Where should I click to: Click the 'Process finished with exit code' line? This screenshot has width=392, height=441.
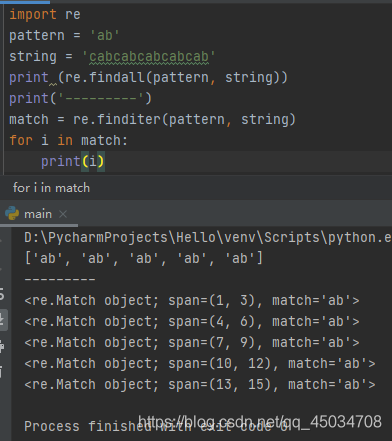[x=157, y=426]
